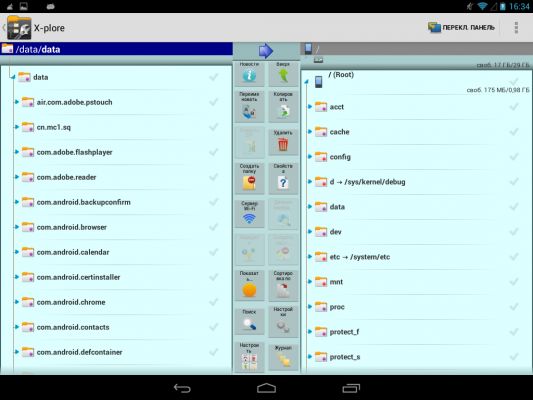Select the /data/data path header
This screenshot has height=400, width=533.
pos(116,49)
